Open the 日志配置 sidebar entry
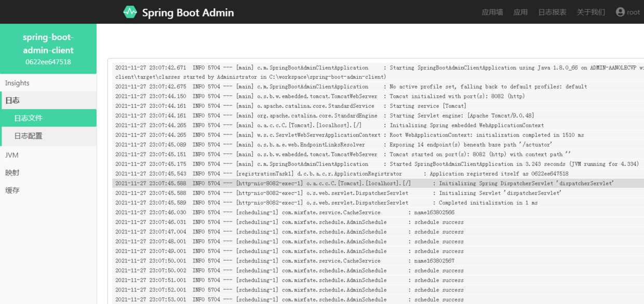 48,136
